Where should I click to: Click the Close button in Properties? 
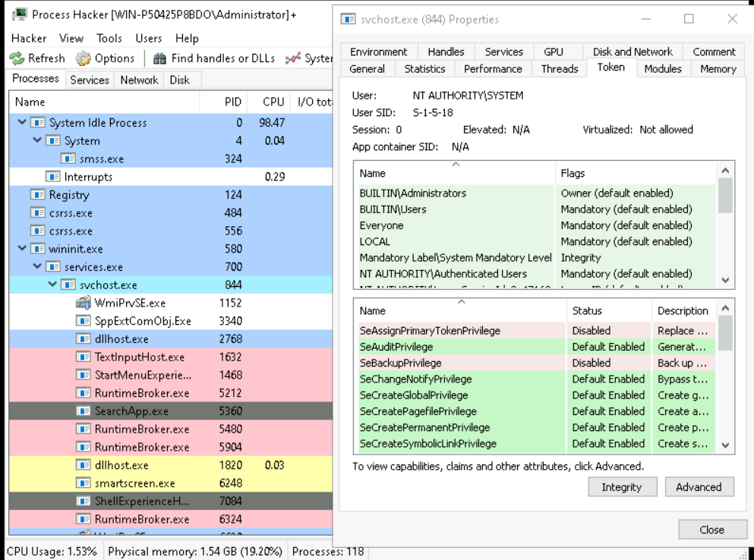click(x=712, y=529)
